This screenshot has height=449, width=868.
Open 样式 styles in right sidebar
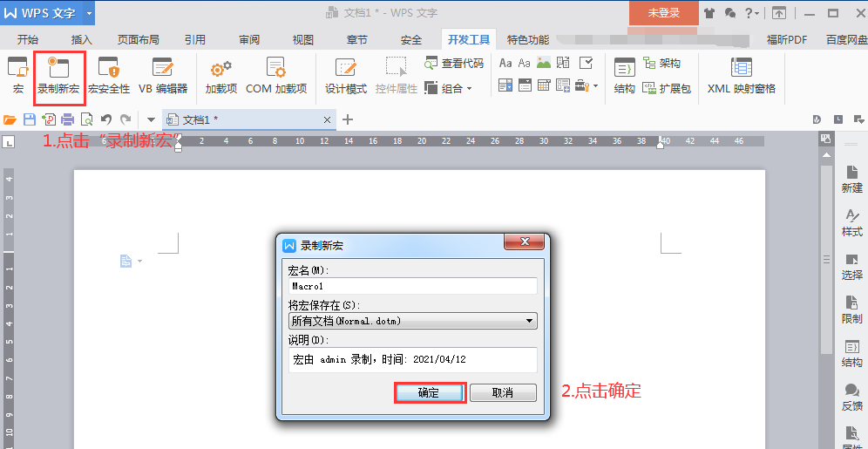click(x=852, y=223)
